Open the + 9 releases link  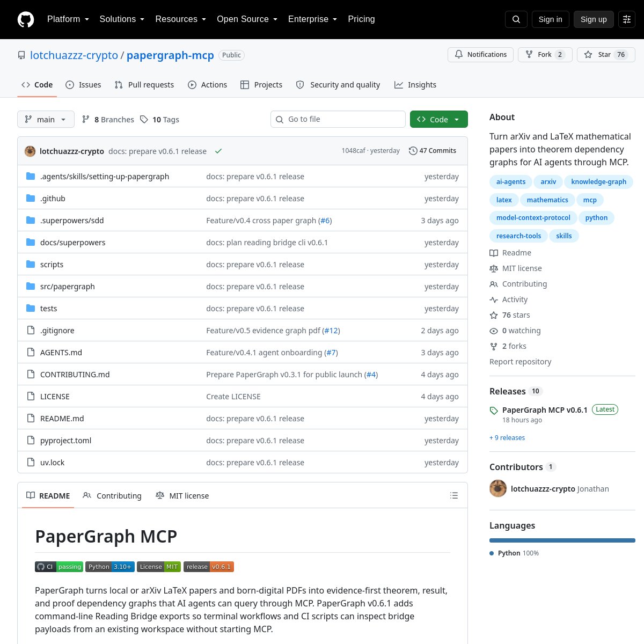[507, 438]
